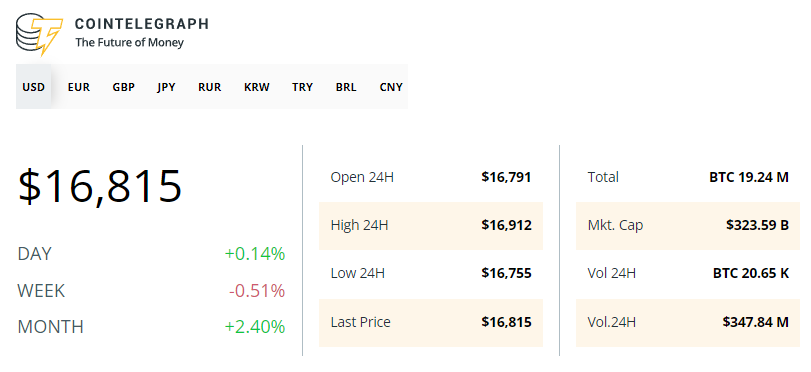Image resolution: width=811 pixels, height=372 pixels.
Task: Choose the JPY currency tab
Action: [x=167, y=87]
